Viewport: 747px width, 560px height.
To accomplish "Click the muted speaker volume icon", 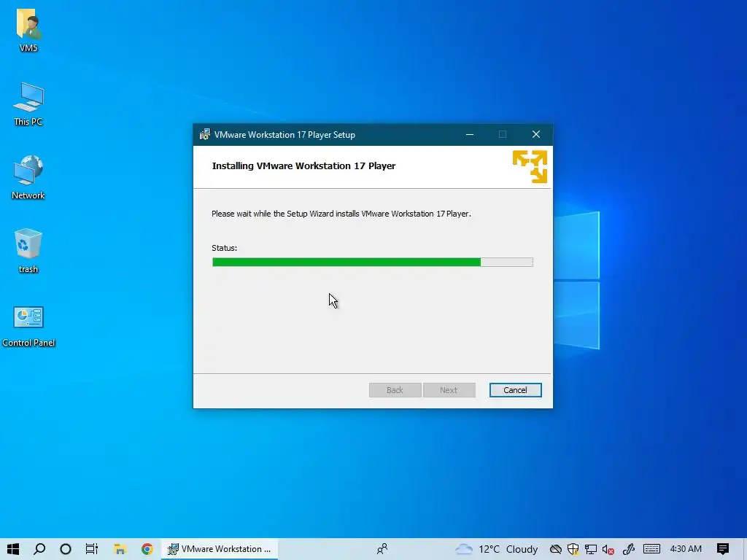I will (x=608, y=549).
